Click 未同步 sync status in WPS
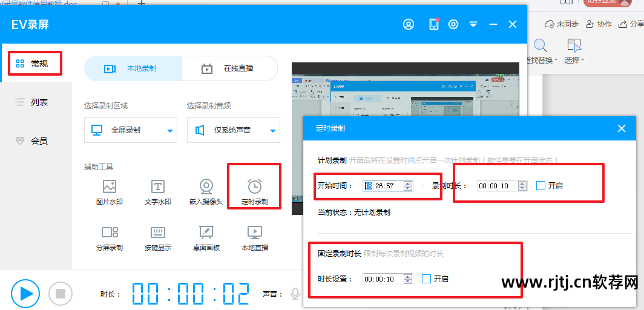The image size is (644, 310). 562,24
